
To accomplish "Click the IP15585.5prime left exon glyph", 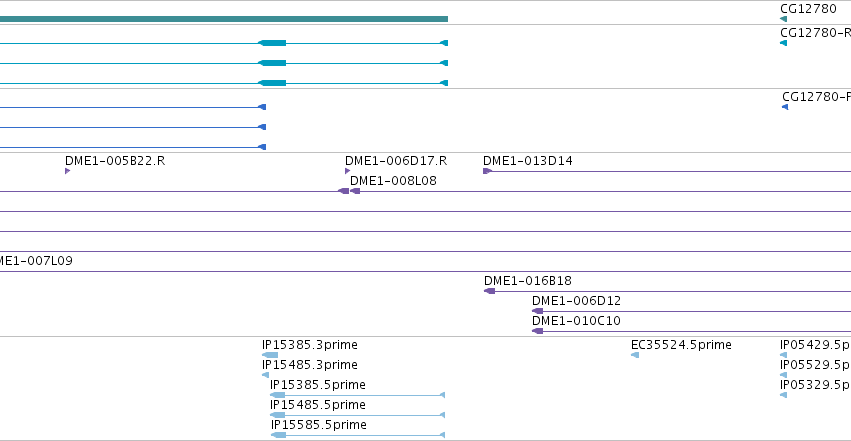I will [278, 435].
